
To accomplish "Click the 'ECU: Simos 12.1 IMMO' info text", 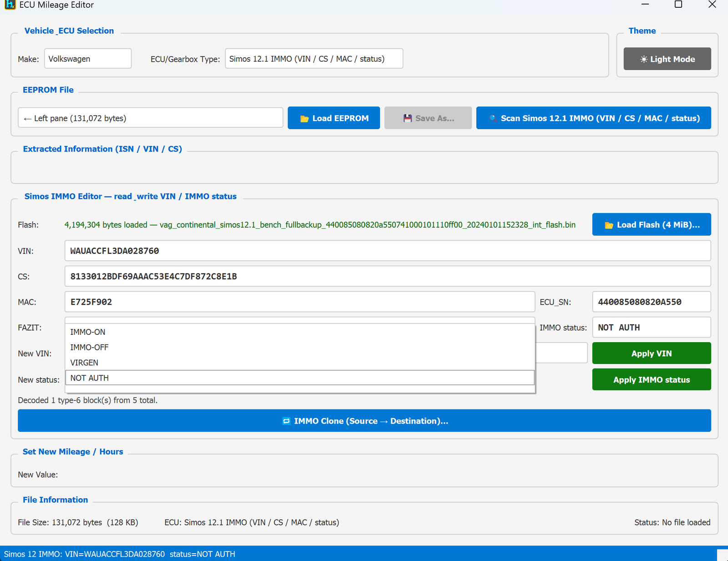I will [x=252, y=522].
